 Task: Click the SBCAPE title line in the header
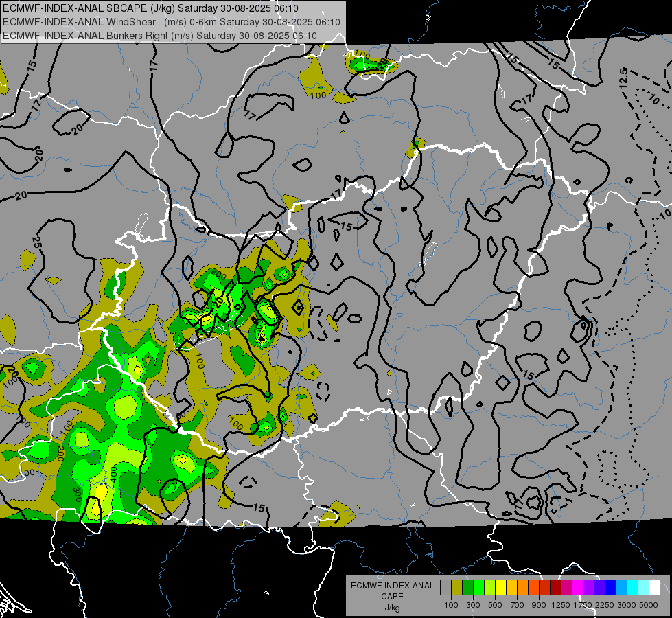[150, 8]
